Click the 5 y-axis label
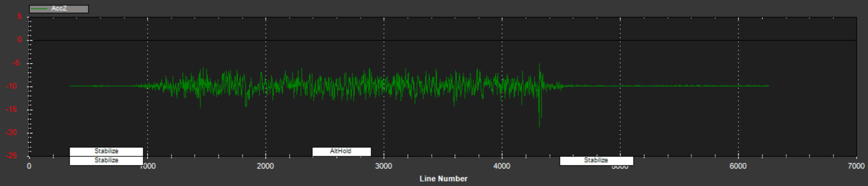Viewport: 868px width, 186px height. pyautogui.click(x=20, y=17)
